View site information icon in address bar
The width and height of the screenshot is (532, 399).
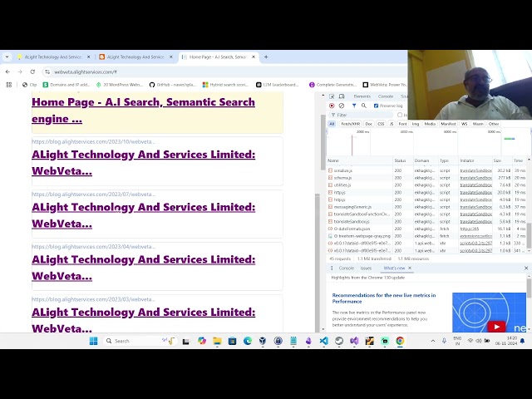(47, 72)
